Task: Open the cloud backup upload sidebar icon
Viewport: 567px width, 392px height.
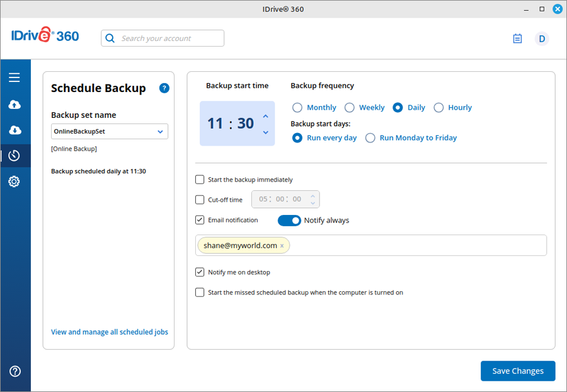Action: [14, 105]
